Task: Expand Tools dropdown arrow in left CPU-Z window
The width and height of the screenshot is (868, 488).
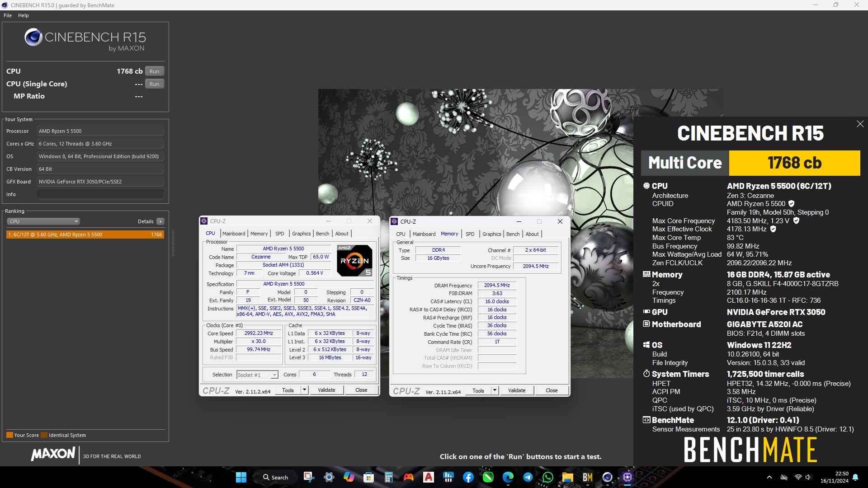Action: coord(304,390)
